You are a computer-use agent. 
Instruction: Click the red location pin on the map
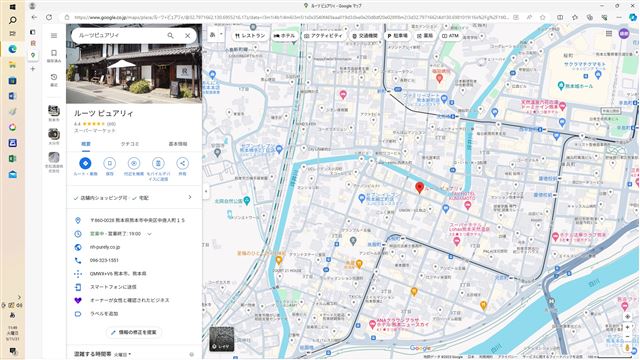pos(419,187)
